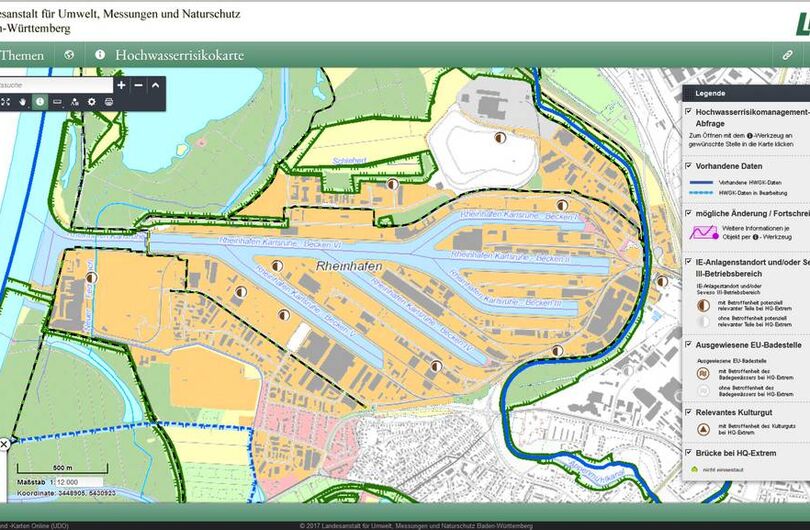Collapse the map toolbar with chevron up
This screenshot has width=810, height=530.
[x=155, y=85]
